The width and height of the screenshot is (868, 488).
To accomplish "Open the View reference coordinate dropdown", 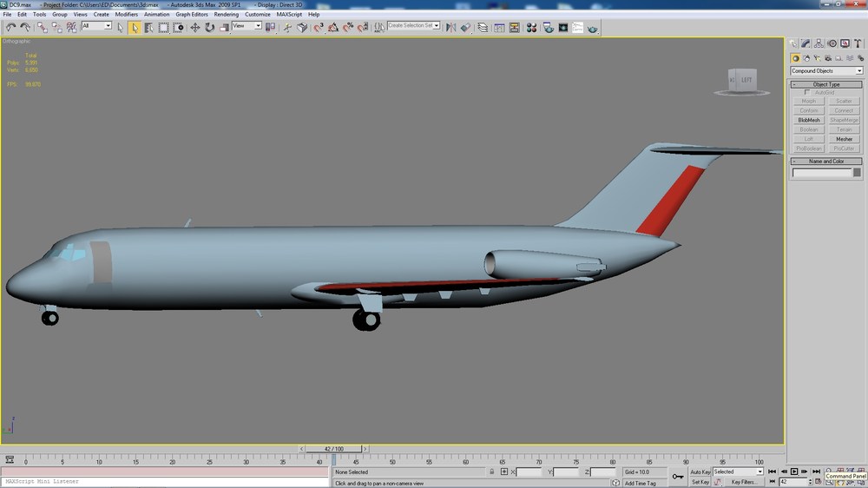I will (x=247, y=25).
